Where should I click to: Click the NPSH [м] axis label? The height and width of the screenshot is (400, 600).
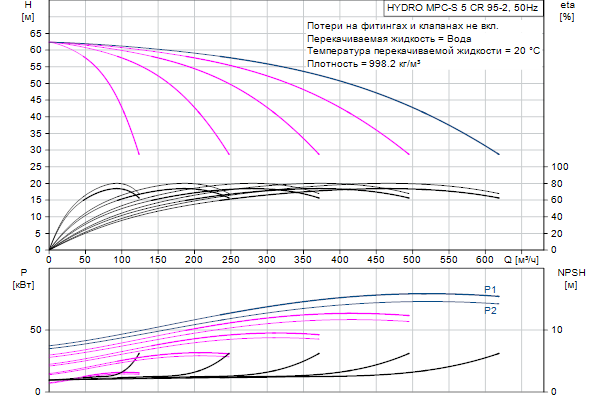click(570, 278)
